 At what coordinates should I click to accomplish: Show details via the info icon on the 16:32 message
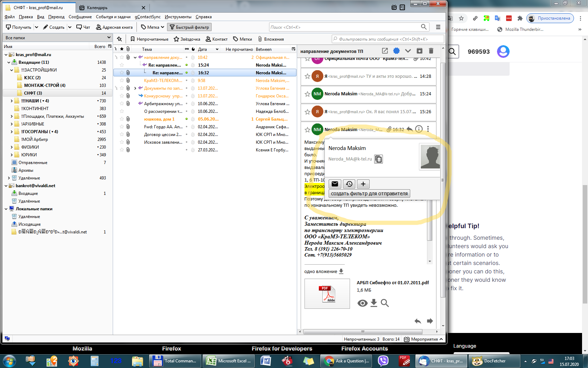click(x=419, y=129)
